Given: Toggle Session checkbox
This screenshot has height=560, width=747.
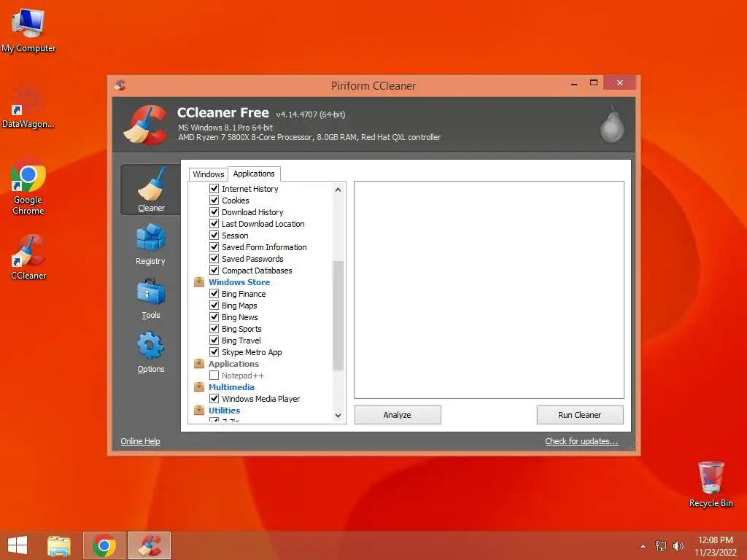Looking at the screenshot, I should coord(214,236).
